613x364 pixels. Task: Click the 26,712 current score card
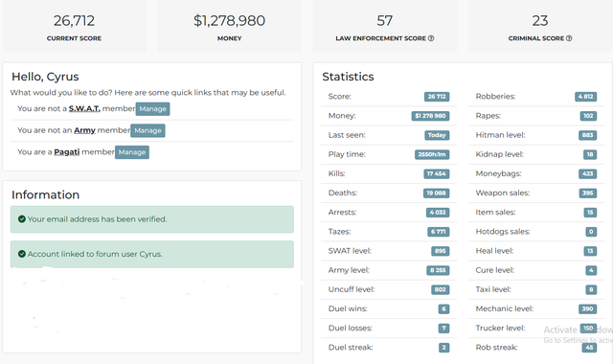[x=75, y=26]
